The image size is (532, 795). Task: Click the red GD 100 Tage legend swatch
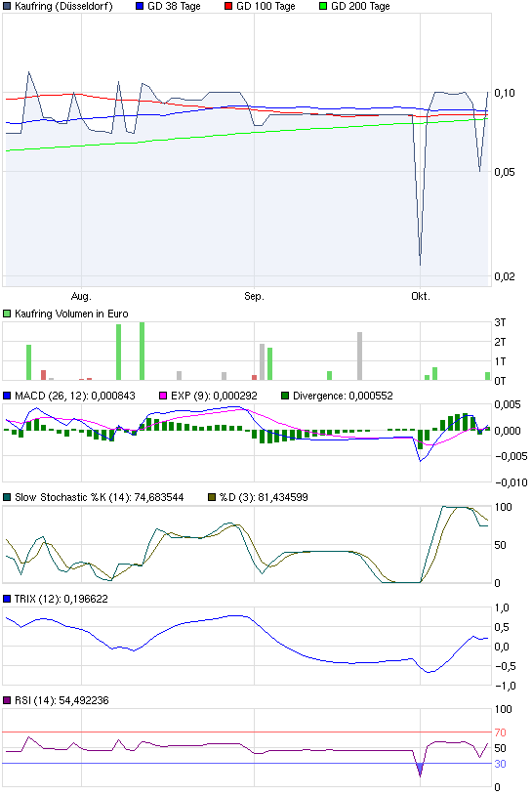click(228, 7)
